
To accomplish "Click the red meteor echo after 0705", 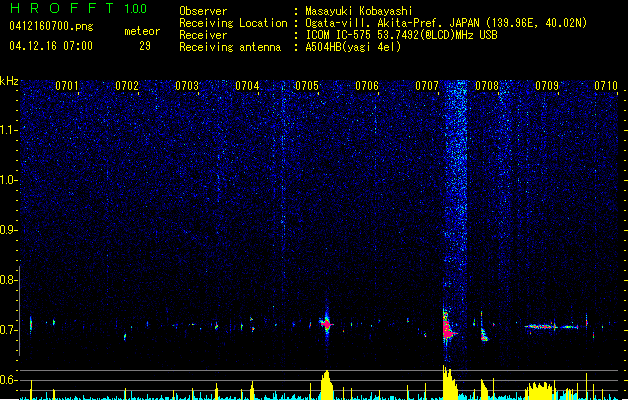I will point(327,323).
